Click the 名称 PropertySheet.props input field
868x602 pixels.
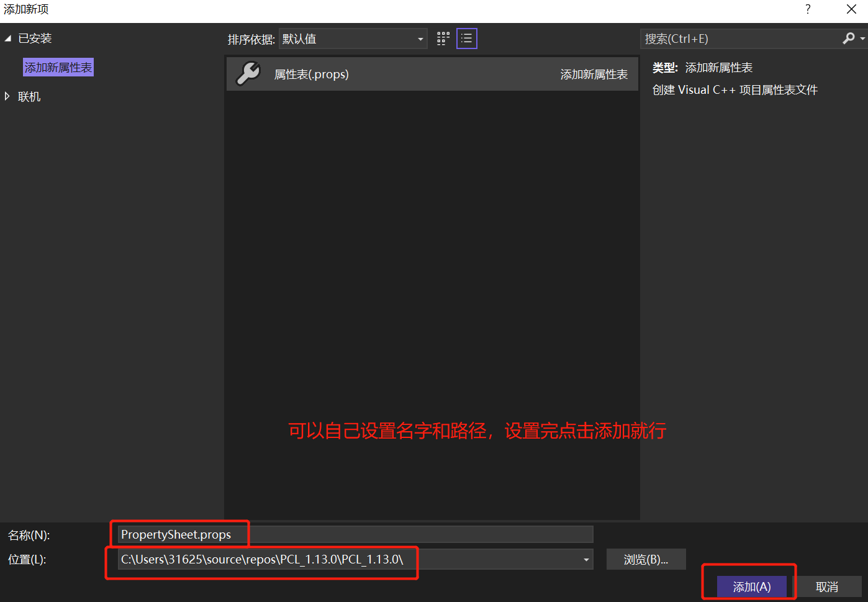(355, 534)
